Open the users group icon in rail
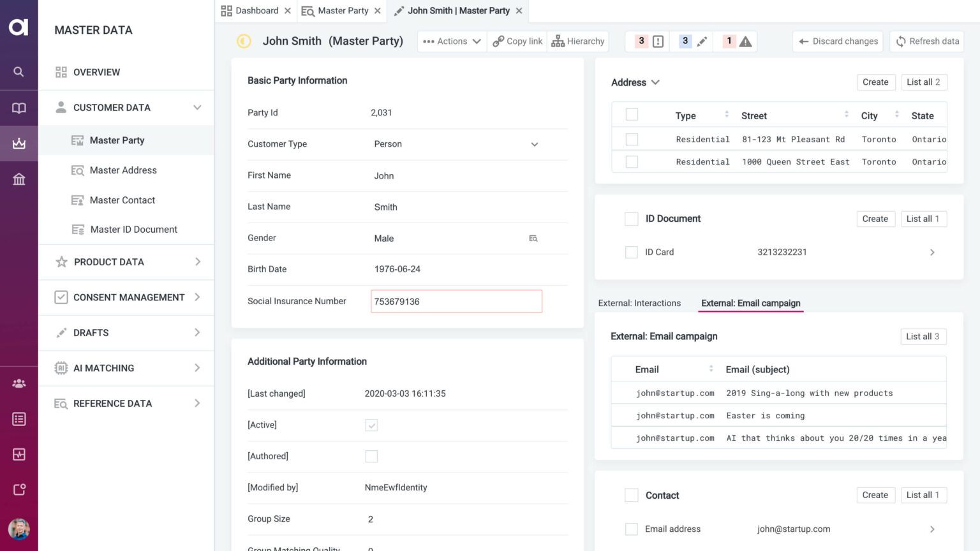This screenshot has width=980, height=551. (x=19, y=383)
